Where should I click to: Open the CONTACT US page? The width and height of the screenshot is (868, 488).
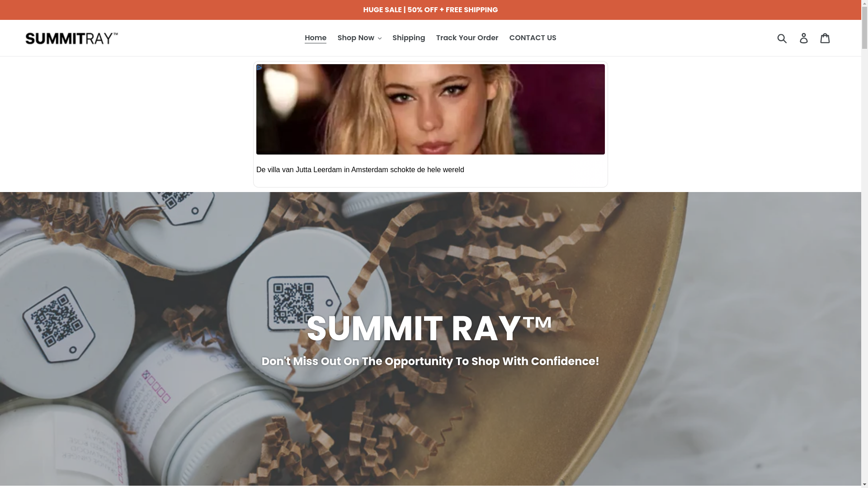tap(533, 38)
